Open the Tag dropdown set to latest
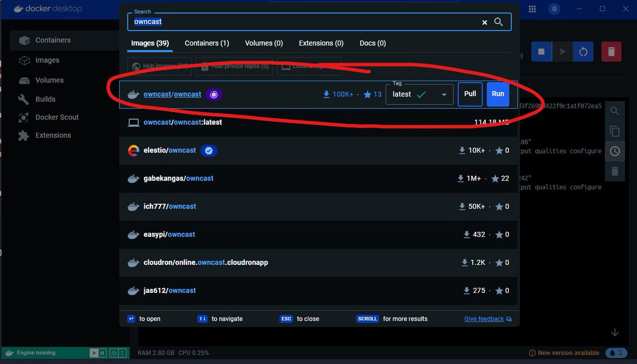The image size is (637, 364). (419, 94)
